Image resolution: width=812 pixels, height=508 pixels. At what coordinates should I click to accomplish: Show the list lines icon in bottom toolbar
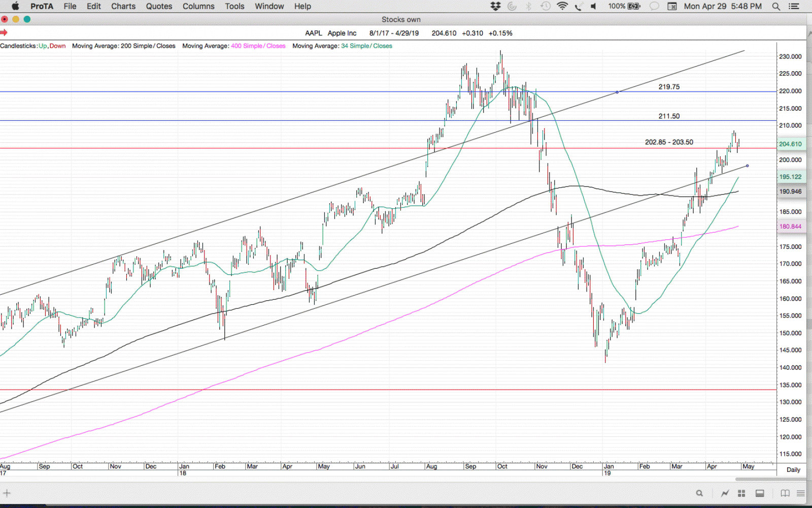pos(801,493)
